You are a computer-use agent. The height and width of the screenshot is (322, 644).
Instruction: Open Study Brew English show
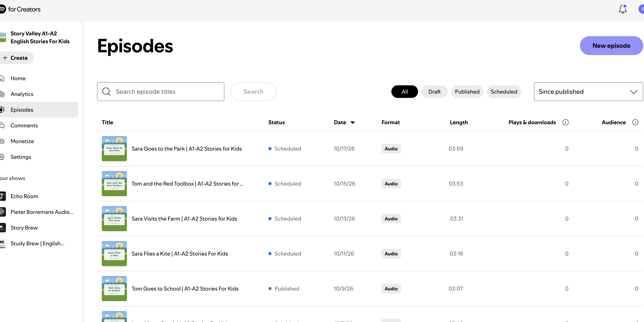(37, 244)
